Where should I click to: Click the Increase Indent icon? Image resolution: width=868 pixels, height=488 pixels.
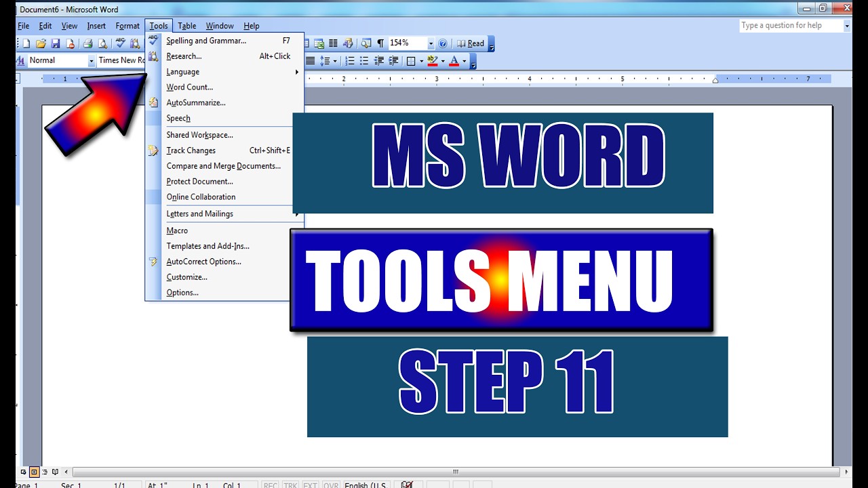[394, 61]
